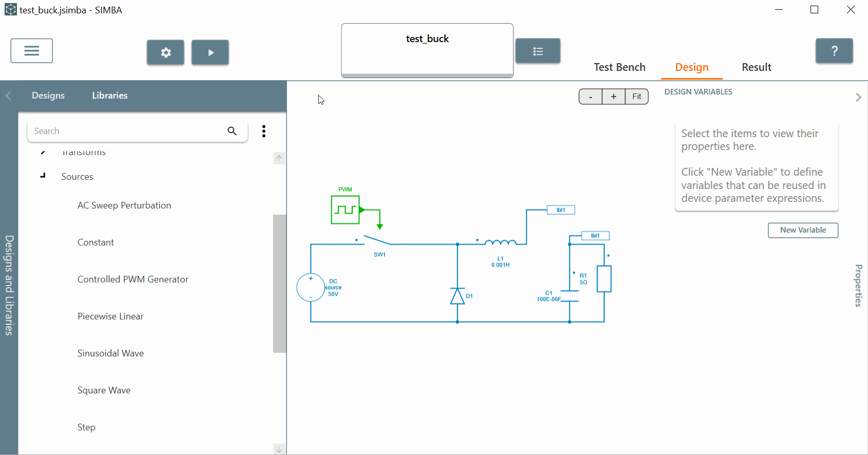868x455 pixels.
Task: Open the Designs tab in sidebar
Action: (x=48, y=96)
